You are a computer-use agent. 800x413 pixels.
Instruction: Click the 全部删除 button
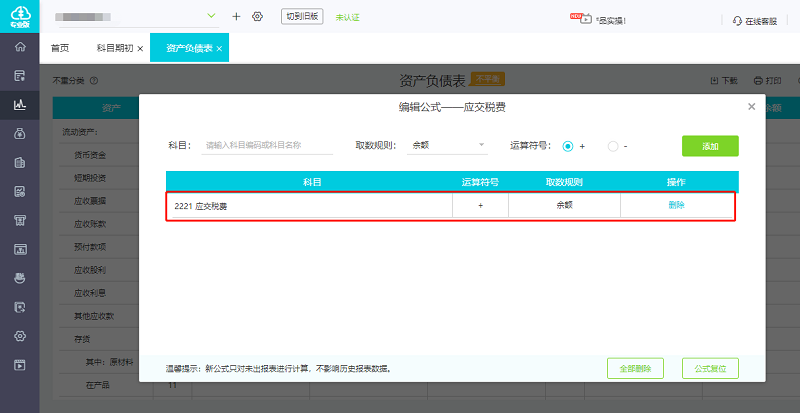635,368
